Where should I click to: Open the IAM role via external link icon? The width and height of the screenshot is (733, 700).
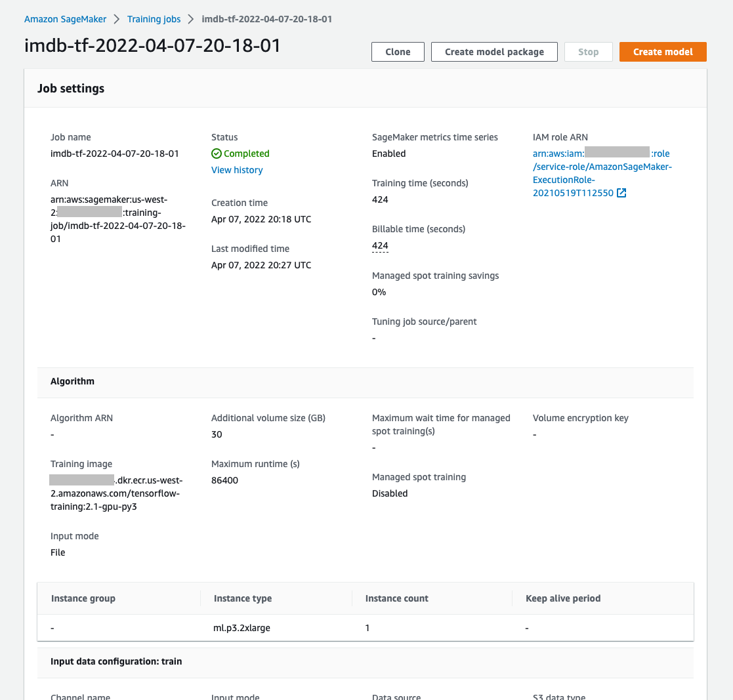tap(620, 193)
